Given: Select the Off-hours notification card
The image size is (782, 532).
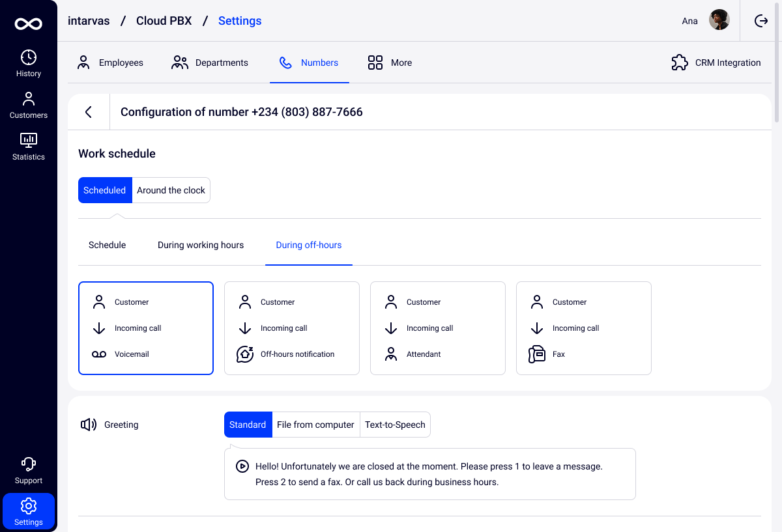Looking at the screenshot, I should 292,328.
